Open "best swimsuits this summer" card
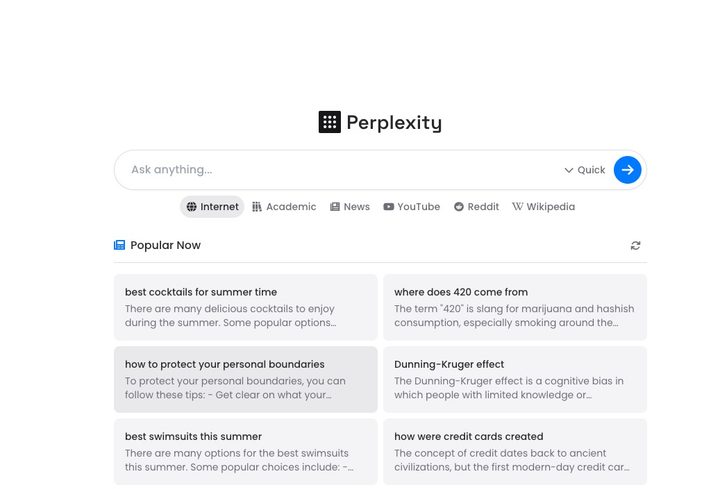 (x=246, y=451)
